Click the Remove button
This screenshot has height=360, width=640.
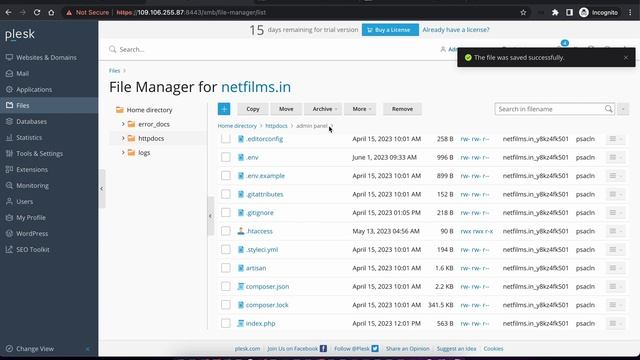[x=402, y=109]
